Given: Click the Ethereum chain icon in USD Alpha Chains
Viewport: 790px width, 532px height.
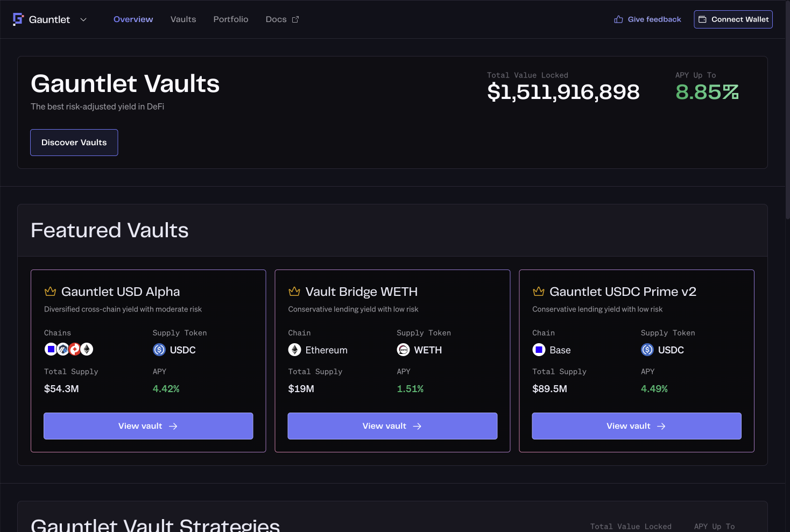Looking at the screenshot, I should pos(87,350).
